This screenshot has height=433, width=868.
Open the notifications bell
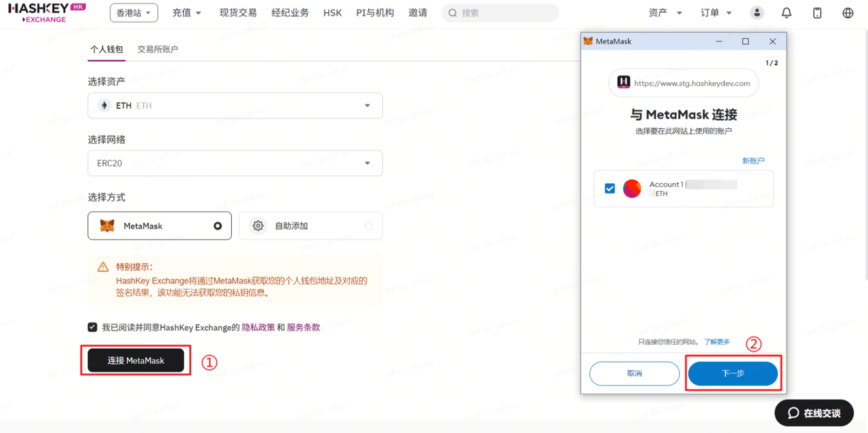point(787,13)
